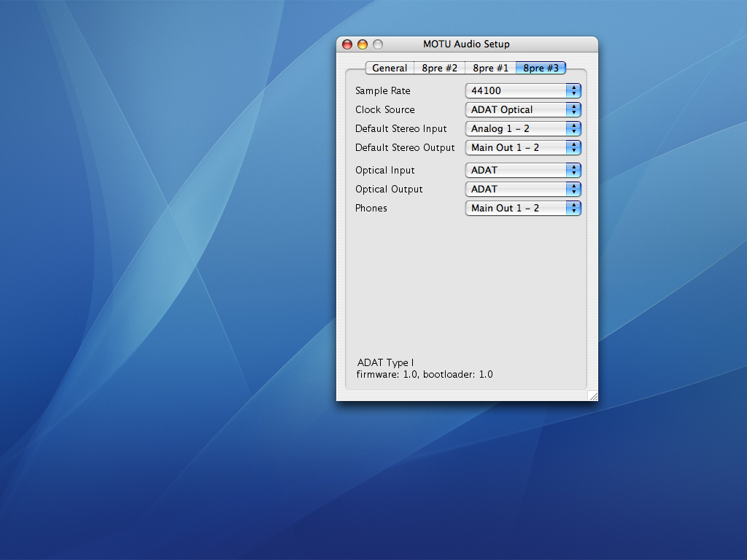The height and width of the screenshot is (560, 747).
Task: Click the firmware and bootloader version text
Action: (x=425, y=375)
